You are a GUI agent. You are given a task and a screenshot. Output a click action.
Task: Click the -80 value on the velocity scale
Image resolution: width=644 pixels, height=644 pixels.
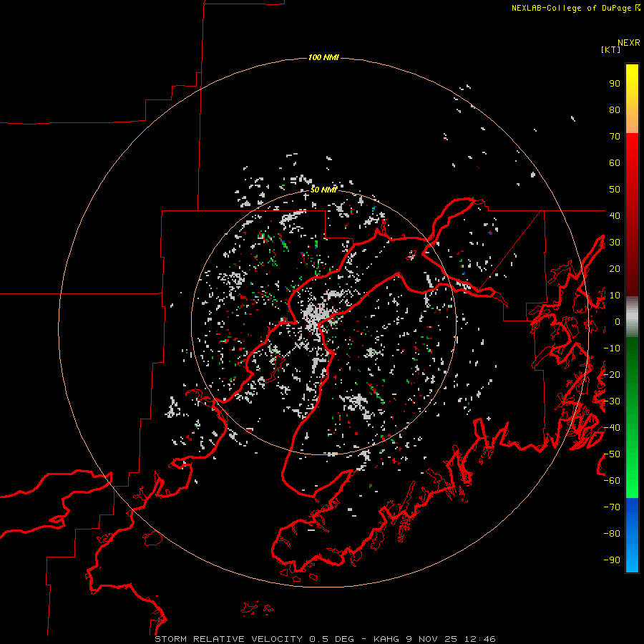pos(612,534)
